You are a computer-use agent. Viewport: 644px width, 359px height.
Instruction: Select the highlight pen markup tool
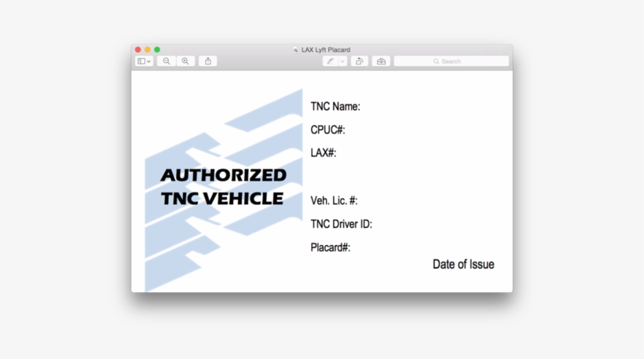coord(330,61)
